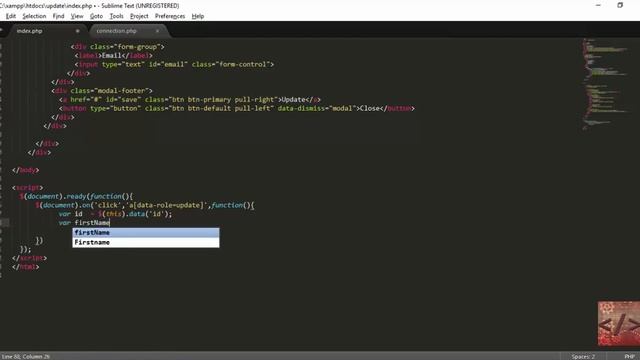Open the Find menu
Viewport: 640px width, 360px height.
[58, 16]
